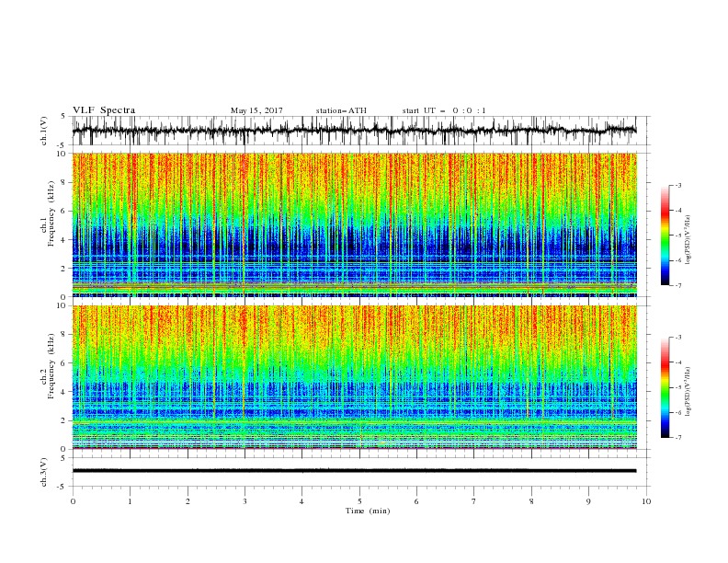Click the "10" tick on ch.2 frequency axis
Image resolution: width=728 pixels, height=563 pixels.
coord(62,305)
